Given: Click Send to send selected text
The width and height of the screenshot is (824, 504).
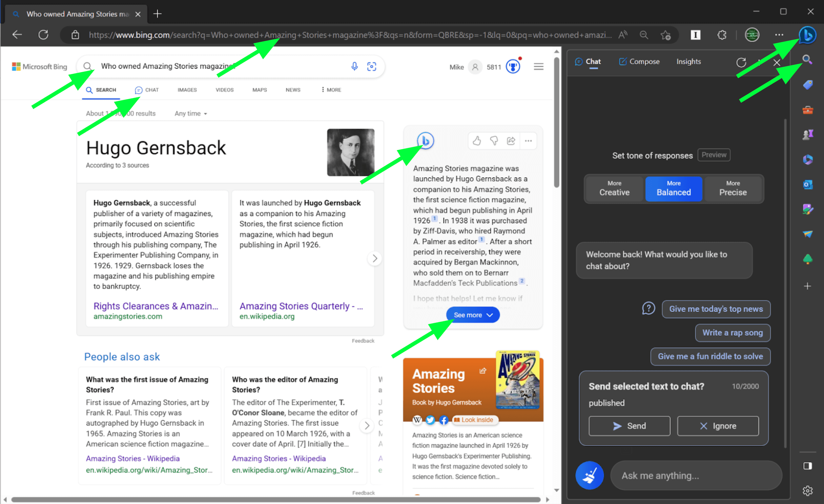Looking at the screenshot, I should [x=629, y=426].
